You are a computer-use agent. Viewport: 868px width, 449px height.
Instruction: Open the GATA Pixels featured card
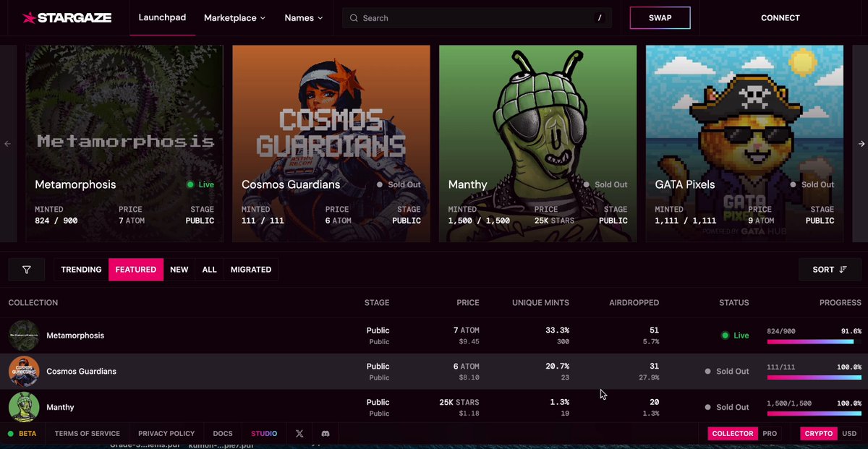745,144
